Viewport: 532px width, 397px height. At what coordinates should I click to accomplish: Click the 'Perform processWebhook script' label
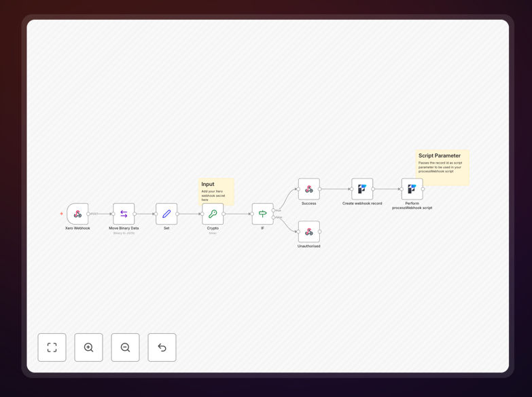pyautogui.click(x=412, y=206)
